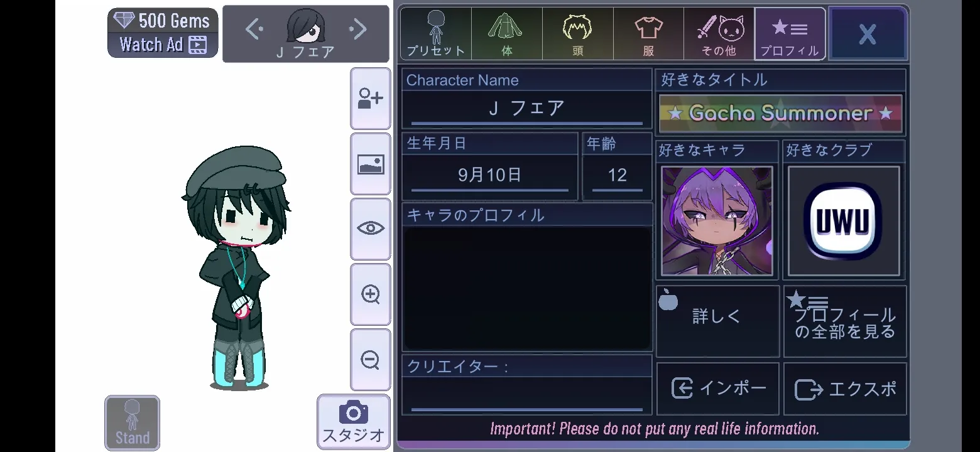Click the add character icon
980x452 pixels.
pos(370,99)
